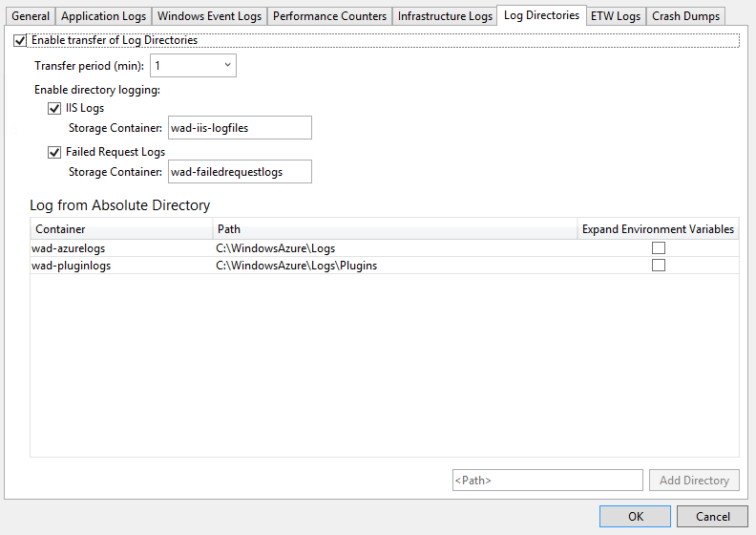Disable transfer of Log Directories checkbox
This screenshot has width=756, height=535.
(20, 40)
